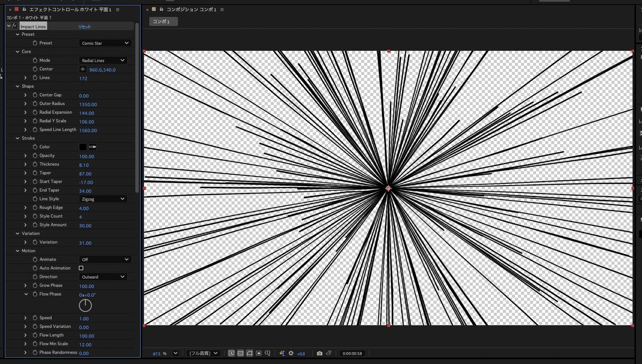The image size is (642, 364).
Task: Click the Show Snapshot icon
Action: pyautogui.click(x=329, y=353)
